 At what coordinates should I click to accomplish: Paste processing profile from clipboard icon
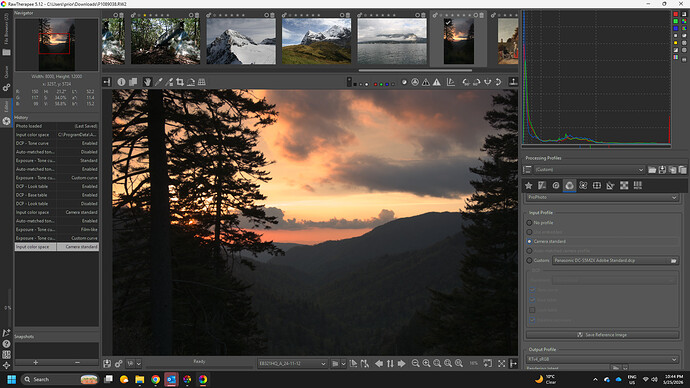tap(683, 170)
